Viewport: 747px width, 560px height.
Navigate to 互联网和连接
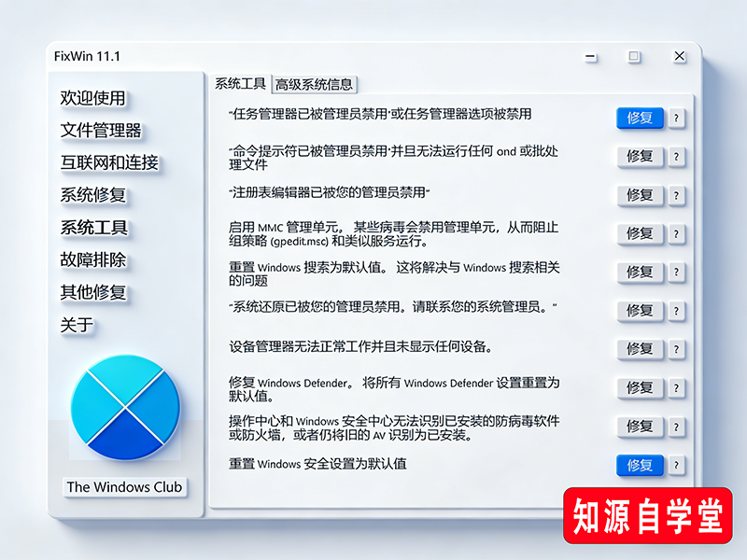coord(109,163)
